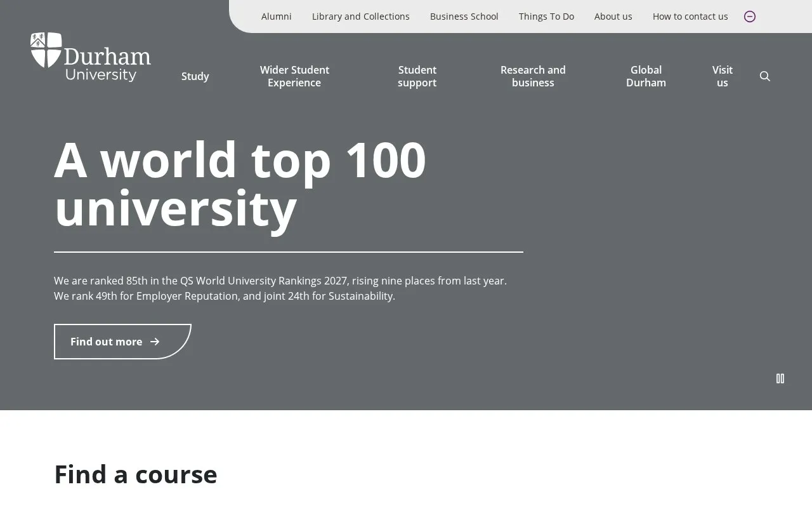The image size is (812, 508).
Task: Open the Student support menu
Action: tap(417, 76)
